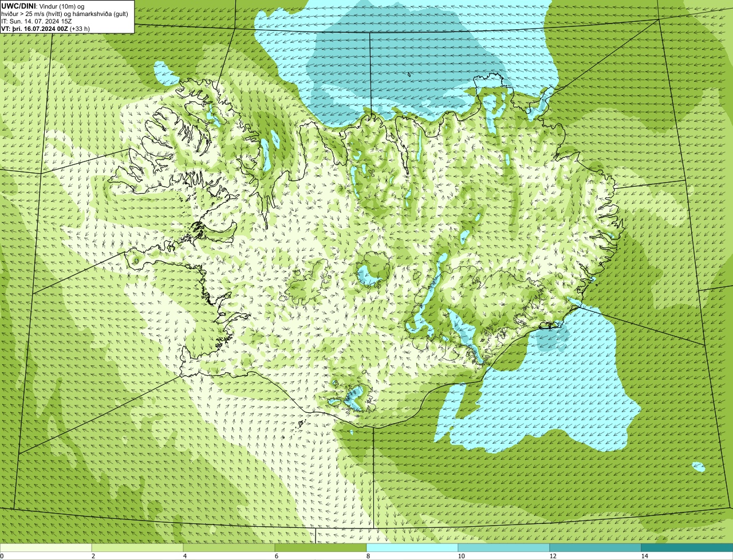
Task: Click the "12" legend scale label
Action: 553,556
